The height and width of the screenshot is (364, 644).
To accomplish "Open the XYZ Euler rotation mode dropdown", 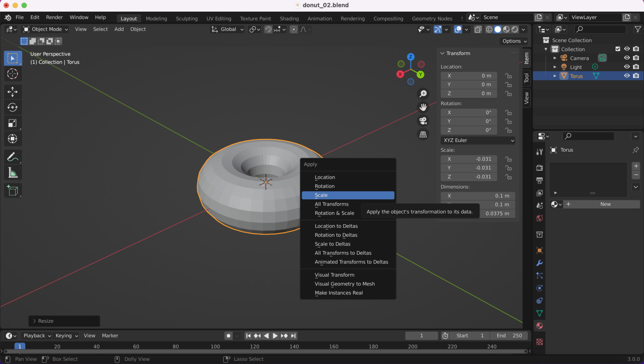I will coord(478,140).
